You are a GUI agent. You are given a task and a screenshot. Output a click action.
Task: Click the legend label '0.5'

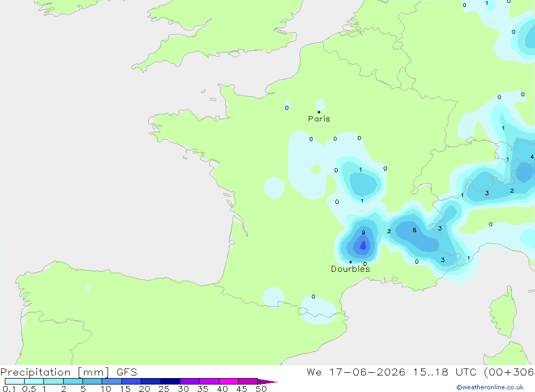point(29,389)
